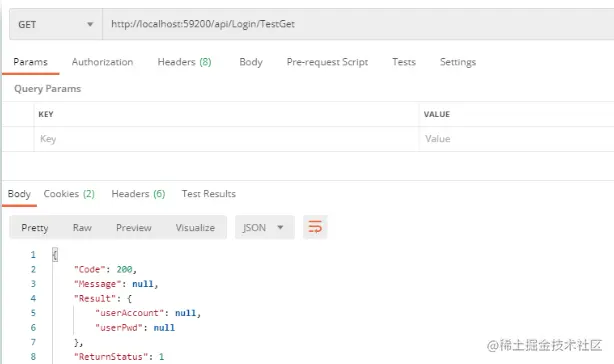Click the "Result" key in response
Screen dimensions: 614x364
coord(95,299)
